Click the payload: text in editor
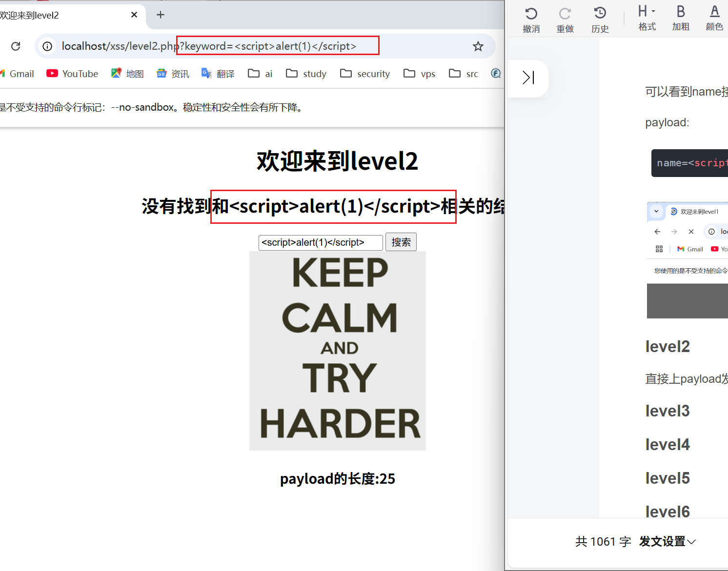This screenshot has height=571, width=728. click(x=667, y=122)
